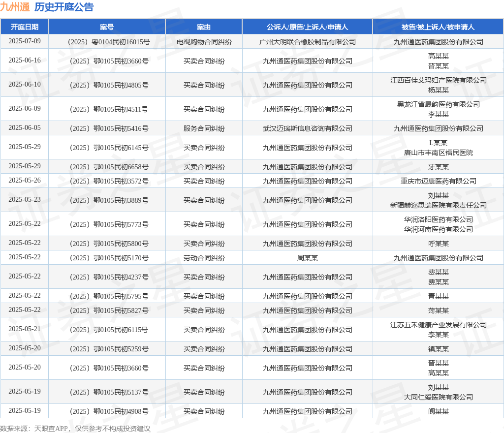Screen dimensions: 504x433
Task: Select case number "(2025)鄂0105民初4908号"
Action: (109, 411)
